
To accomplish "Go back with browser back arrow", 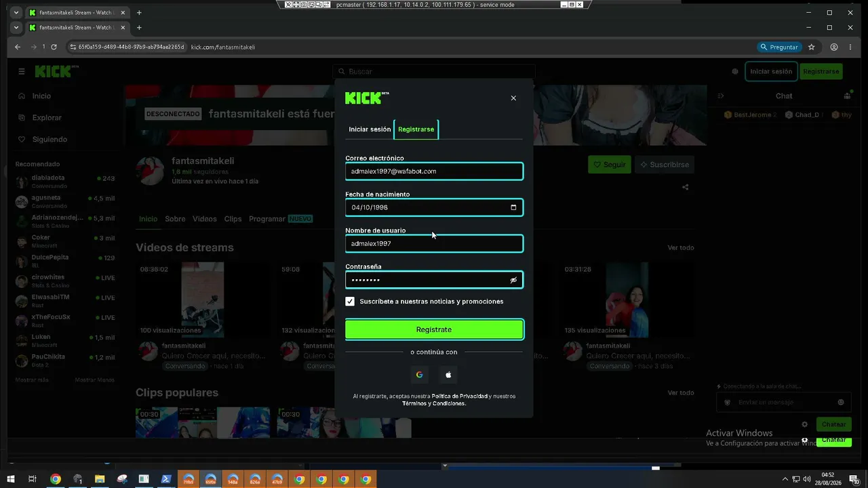I will (18, 47).
